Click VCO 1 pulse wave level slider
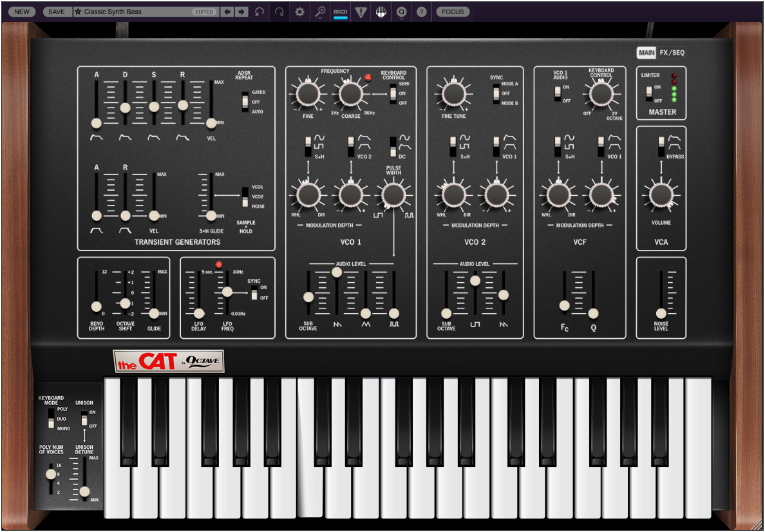Viewport: 765px width, 532px height. tap(393, 314)
